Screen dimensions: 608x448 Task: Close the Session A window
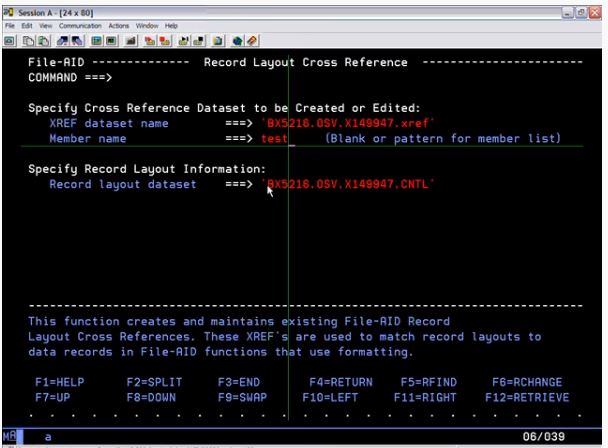[x=595, y=13]
